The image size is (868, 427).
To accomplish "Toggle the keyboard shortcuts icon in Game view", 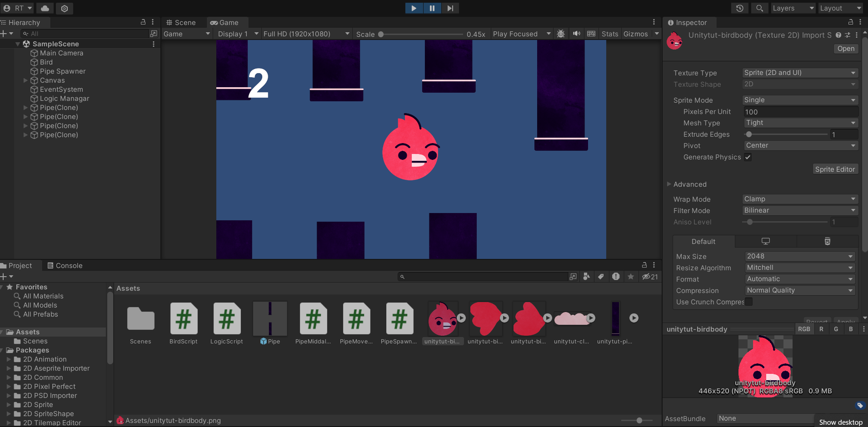I will coord(591,34).
